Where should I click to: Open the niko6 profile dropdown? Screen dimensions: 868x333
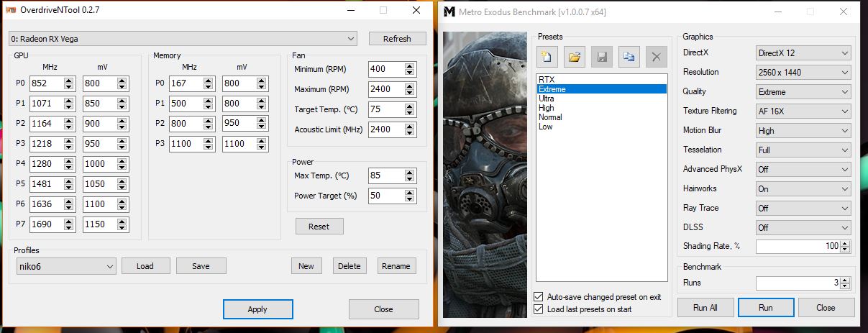65,266
